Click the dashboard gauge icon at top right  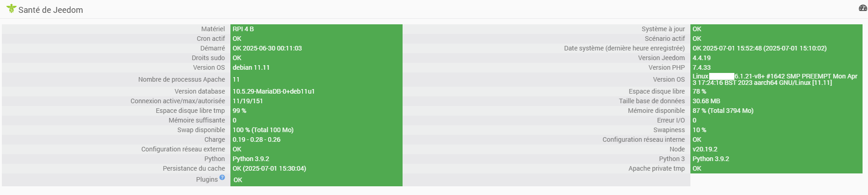[862, 8]
